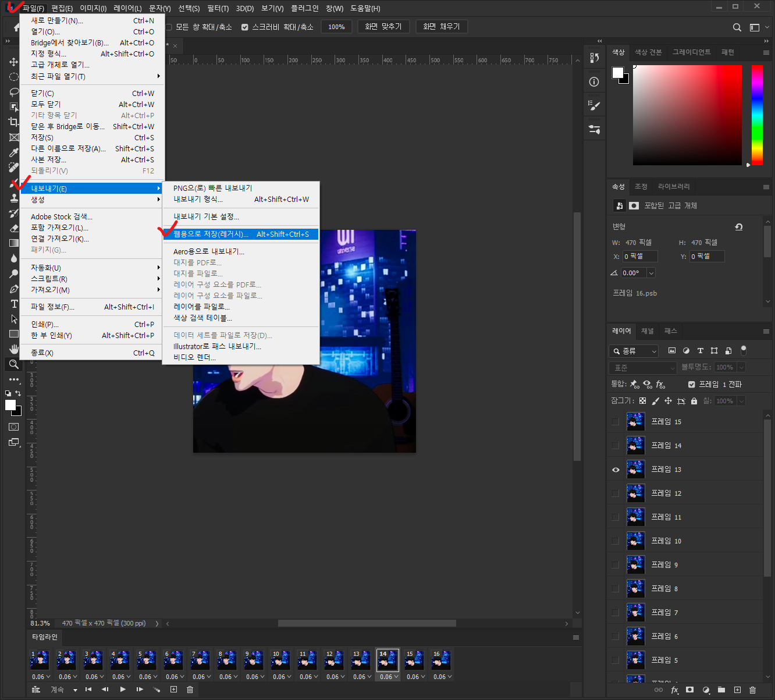Click create new layer icon

coord(737,690)
